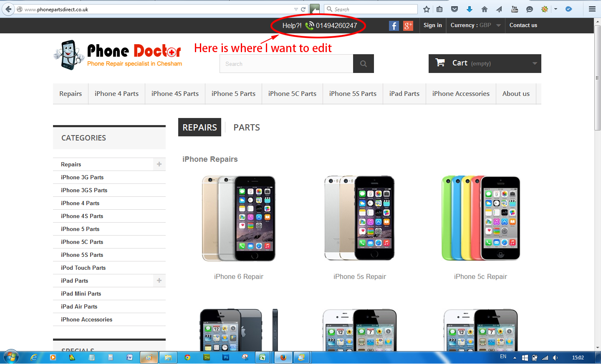The image size is (601, 364).
Task: Open iPhone Accessories sidebar category
Action: pyautogui.click(x=86, y=319)
